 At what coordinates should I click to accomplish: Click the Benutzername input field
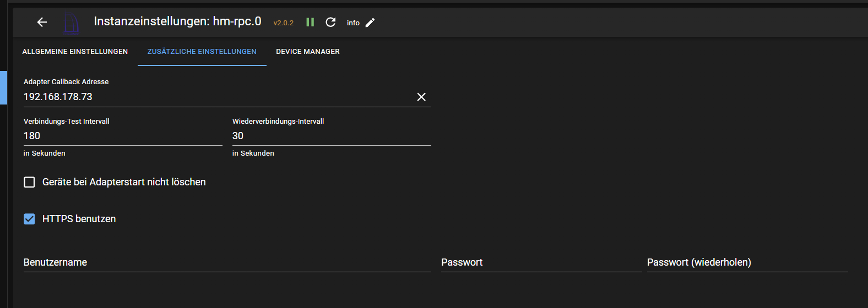click(227, 263)
